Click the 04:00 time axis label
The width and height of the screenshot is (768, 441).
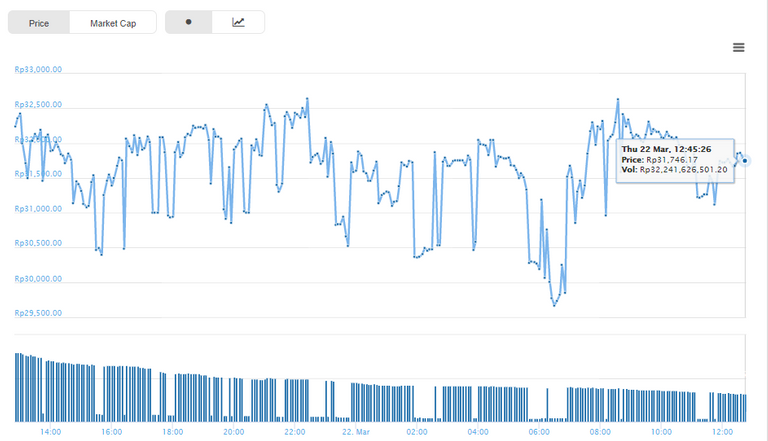(478, 432)
